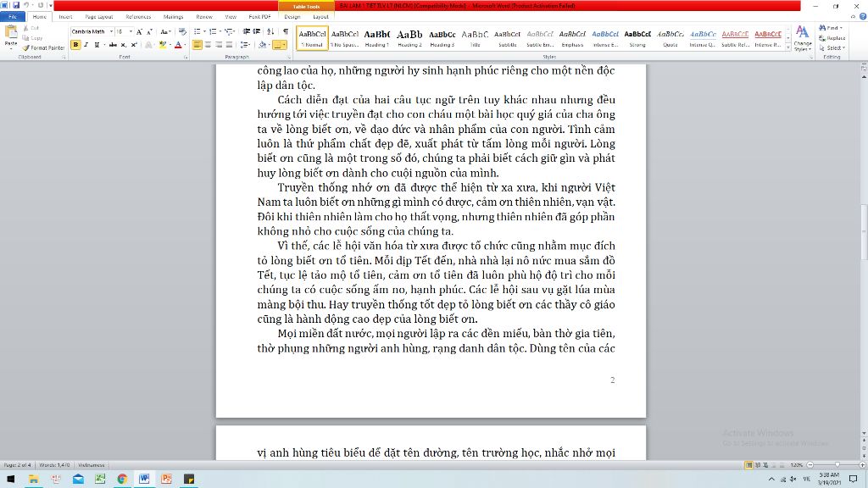Screen dimensions: 868x488
Task: Click the Cut command
Action: [31, 28]
